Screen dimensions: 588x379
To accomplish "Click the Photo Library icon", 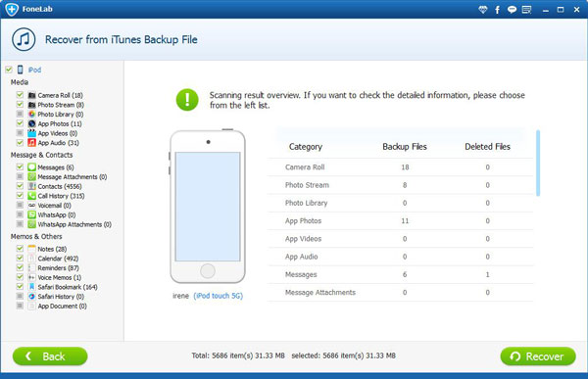I will pos(32,114).
